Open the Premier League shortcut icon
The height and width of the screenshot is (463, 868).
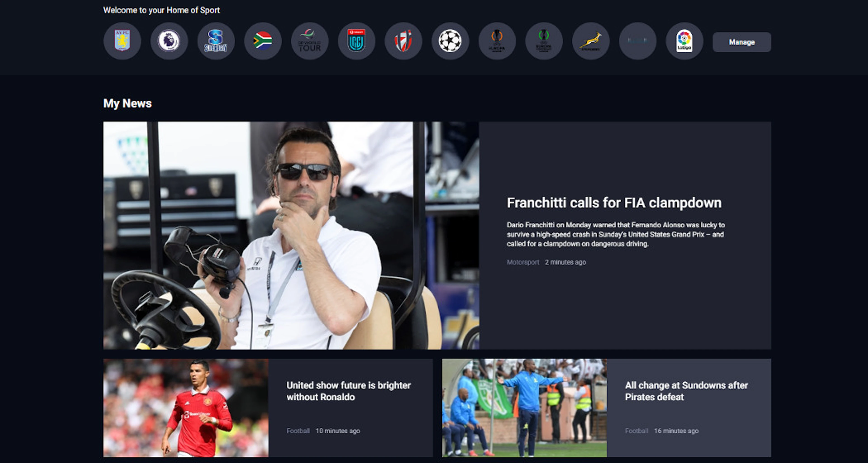click(169, 41)
